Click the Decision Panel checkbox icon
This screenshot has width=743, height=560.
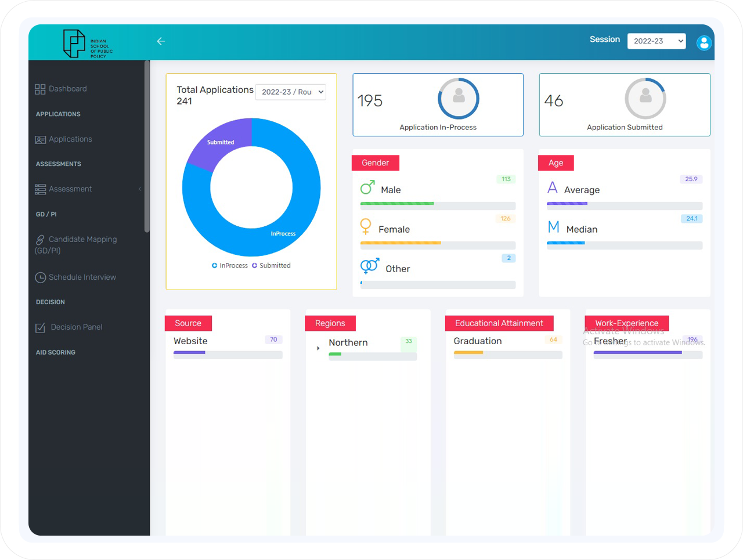[40, 328]
